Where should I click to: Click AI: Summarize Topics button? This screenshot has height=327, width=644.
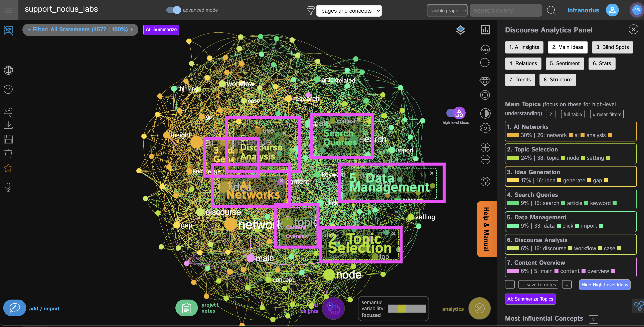(x=530, y=299)
